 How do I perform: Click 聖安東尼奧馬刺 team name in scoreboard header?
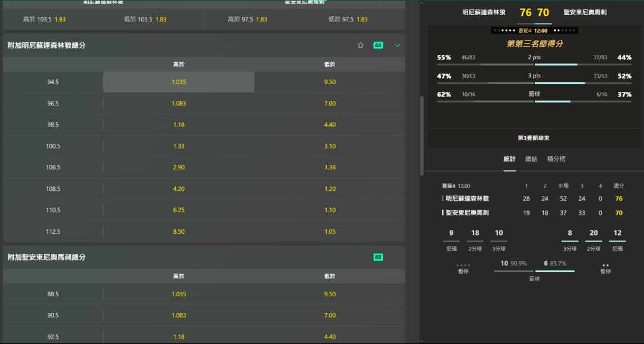[x=585, y=13]
